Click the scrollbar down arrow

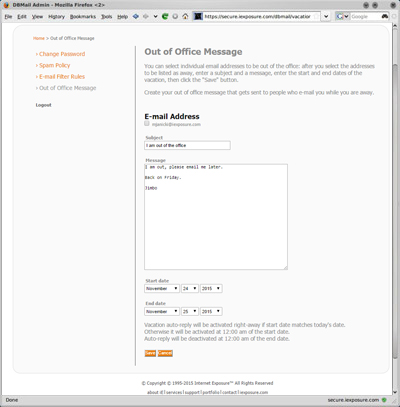[395, 392]
